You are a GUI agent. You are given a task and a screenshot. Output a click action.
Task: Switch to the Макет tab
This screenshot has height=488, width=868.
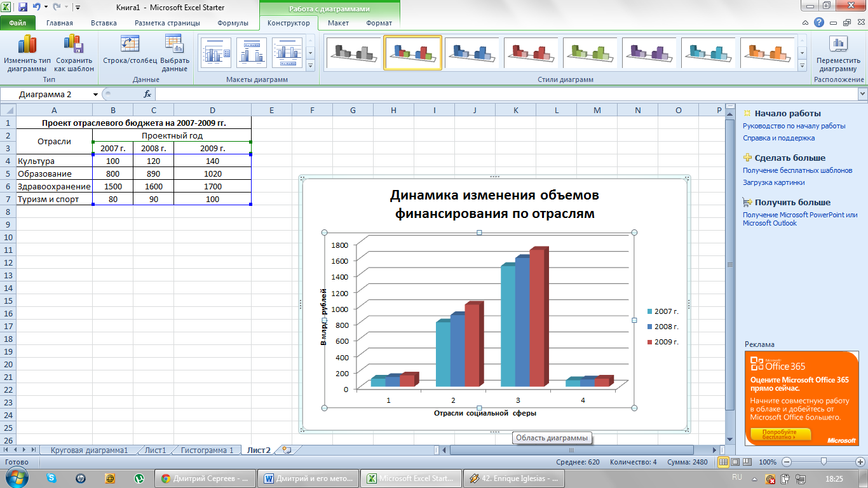(x=338, y=23)
